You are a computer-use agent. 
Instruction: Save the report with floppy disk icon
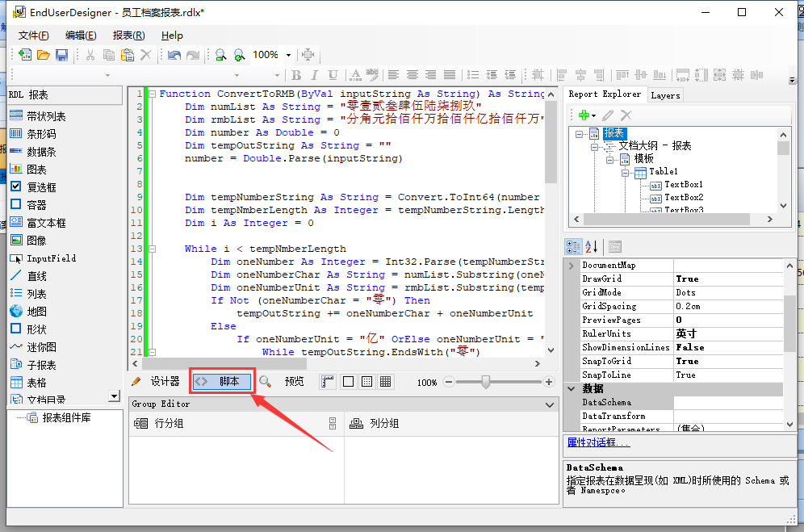pos(62,55)
